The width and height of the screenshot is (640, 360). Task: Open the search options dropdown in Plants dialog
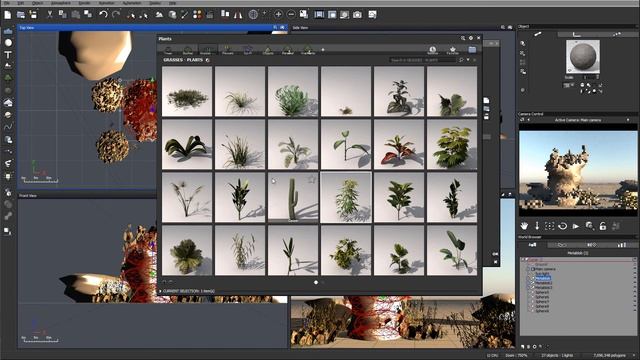(x=468, y=60)
